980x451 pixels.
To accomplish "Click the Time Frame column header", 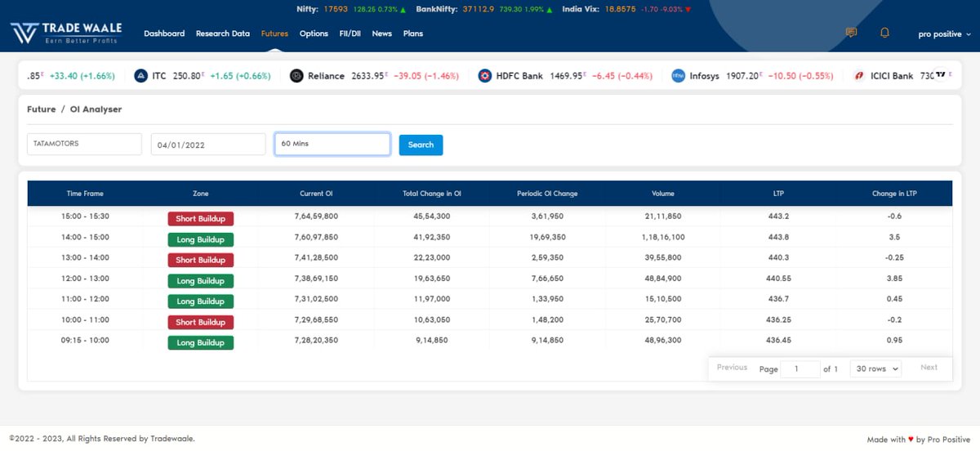I will coord(85,194).
